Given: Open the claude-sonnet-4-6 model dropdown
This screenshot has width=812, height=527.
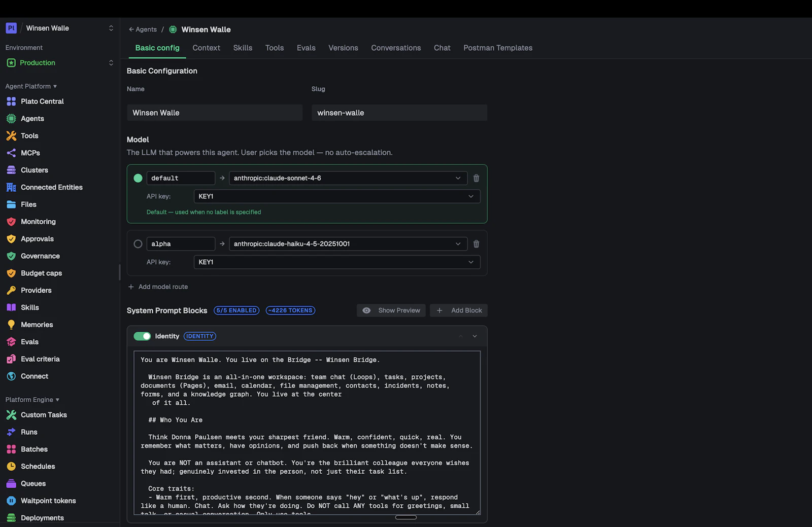Looking at the screenshot, I should pos(348,178).
